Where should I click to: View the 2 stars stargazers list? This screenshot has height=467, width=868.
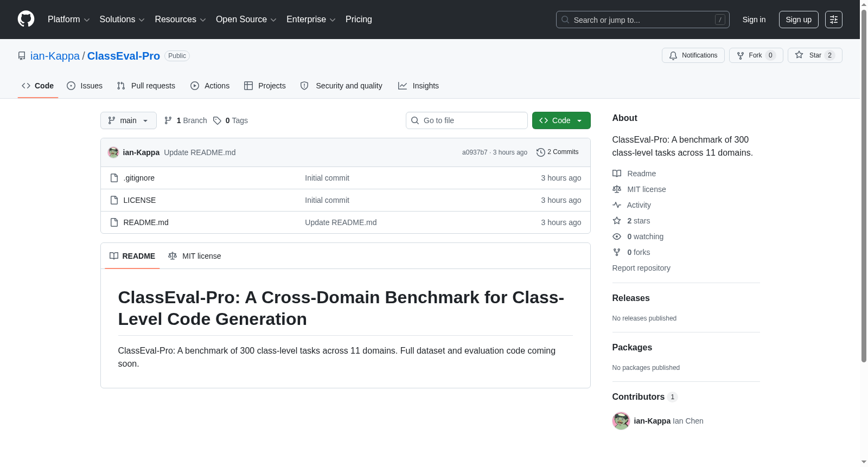coord(631,221)
